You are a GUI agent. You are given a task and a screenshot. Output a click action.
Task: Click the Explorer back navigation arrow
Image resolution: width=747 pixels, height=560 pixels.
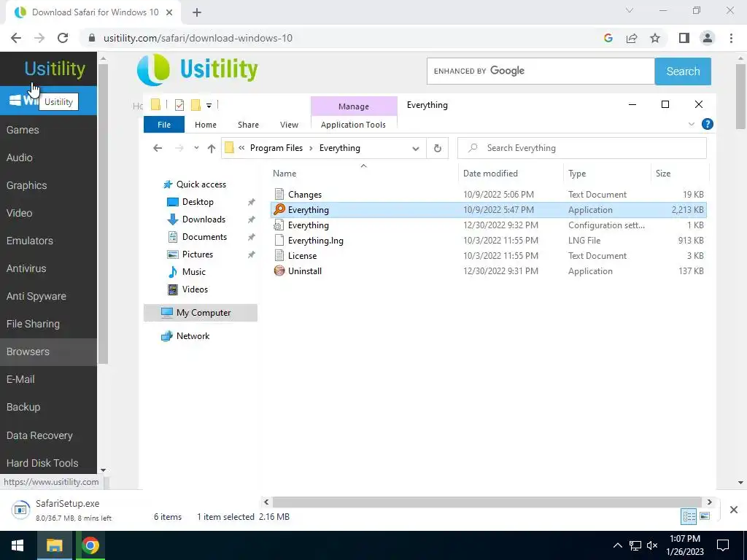pyautogui.click(x=158, y=148)
